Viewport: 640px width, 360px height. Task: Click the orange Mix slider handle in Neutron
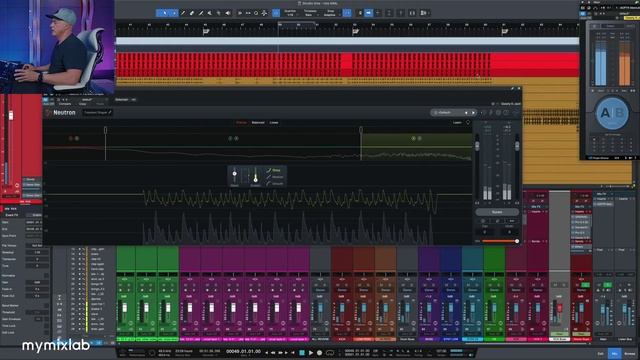517,241
